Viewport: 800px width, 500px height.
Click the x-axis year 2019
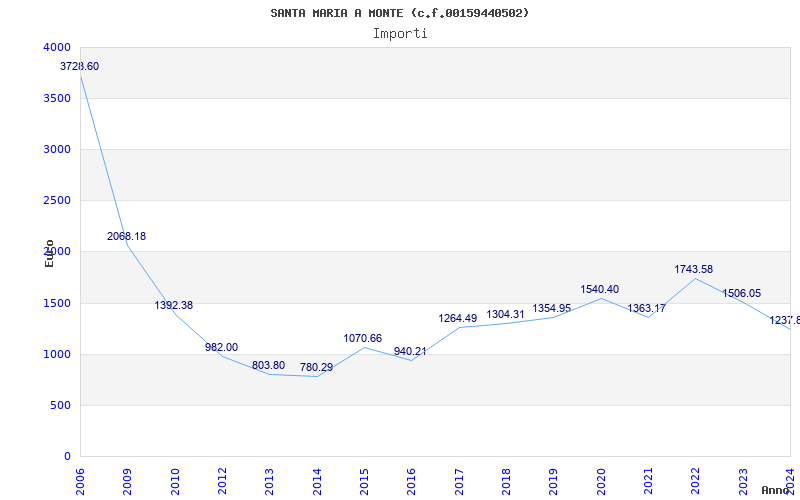[x=554, y=481]
